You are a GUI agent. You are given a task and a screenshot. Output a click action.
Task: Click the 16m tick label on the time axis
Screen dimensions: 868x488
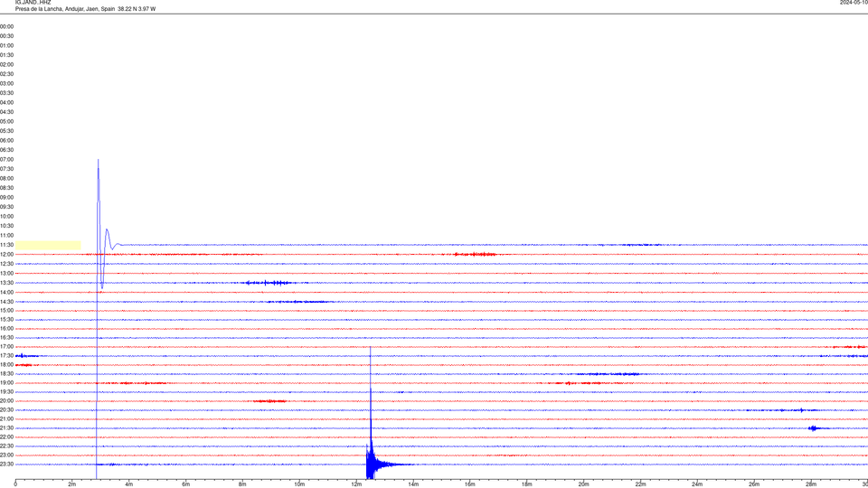(x=470, y=484)
